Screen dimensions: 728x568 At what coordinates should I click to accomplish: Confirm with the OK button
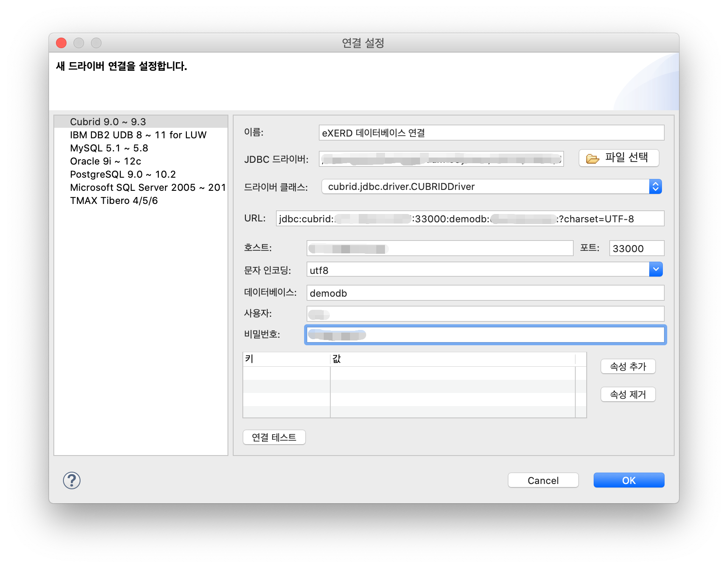(629, 480)
